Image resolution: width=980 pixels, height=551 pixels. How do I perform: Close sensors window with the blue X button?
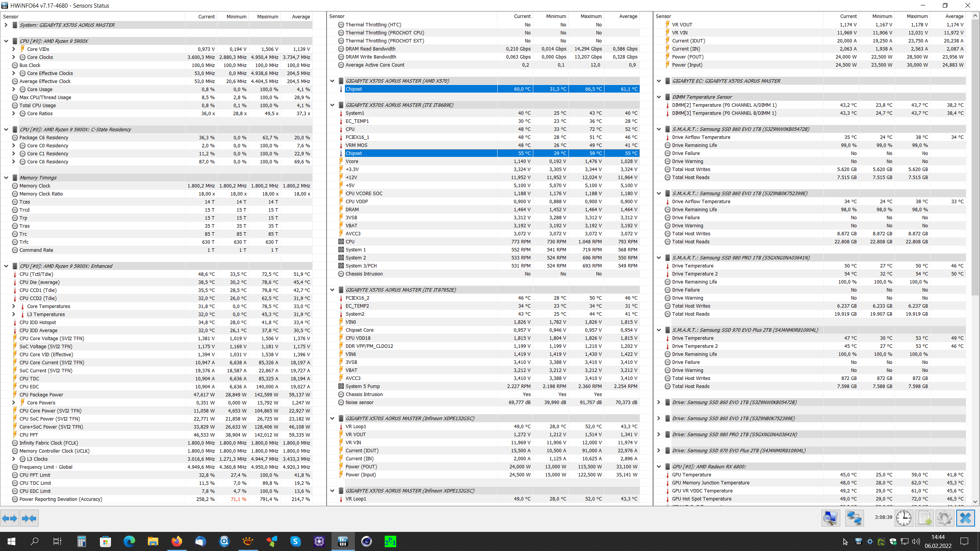[965, 518]
